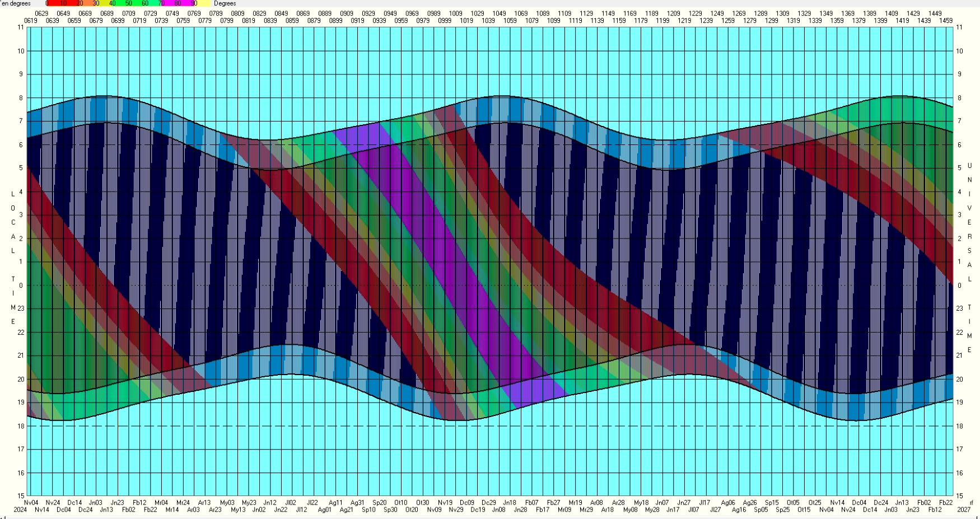
Task: Click the Mr19 date on the timeline
Action: [x=575, y=503]
